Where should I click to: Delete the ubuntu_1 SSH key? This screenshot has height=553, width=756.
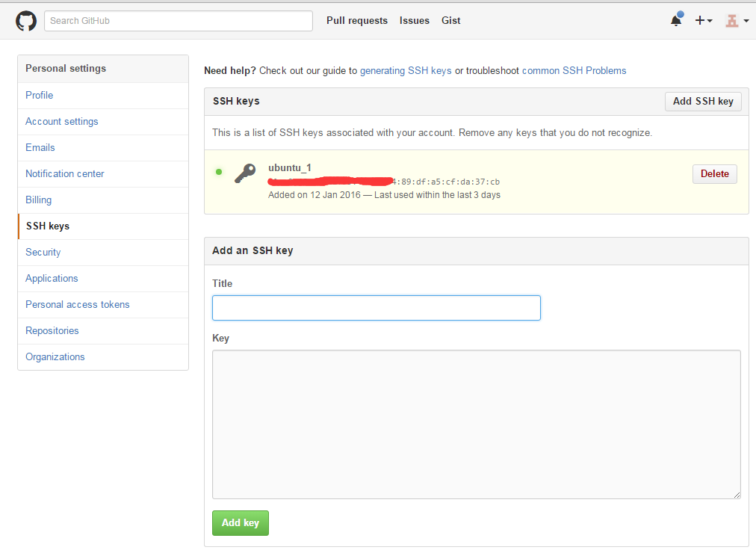click(x=714, y=174)
